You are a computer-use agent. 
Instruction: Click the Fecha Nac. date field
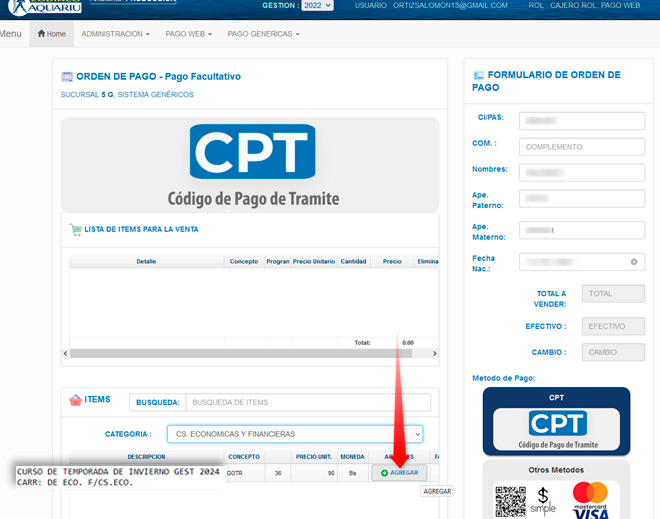[582, 262]
